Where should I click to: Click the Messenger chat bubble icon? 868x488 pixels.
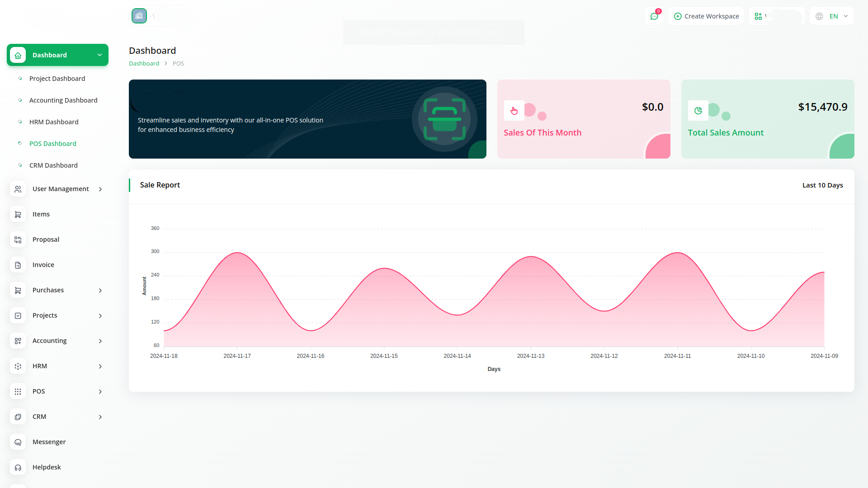(18, 442)
